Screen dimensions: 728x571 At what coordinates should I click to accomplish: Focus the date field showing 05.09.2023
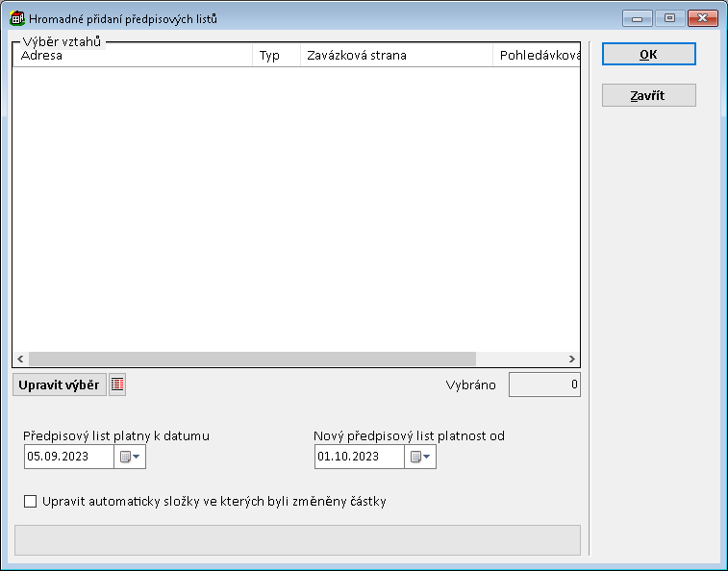click(x=69, y=457)
